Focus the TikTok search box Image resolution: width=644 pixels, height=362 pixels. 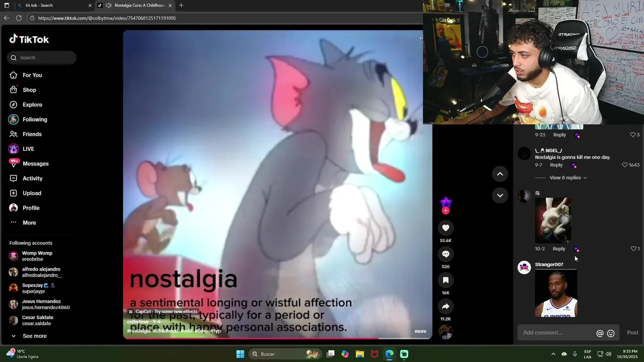[x=42, y=58]
